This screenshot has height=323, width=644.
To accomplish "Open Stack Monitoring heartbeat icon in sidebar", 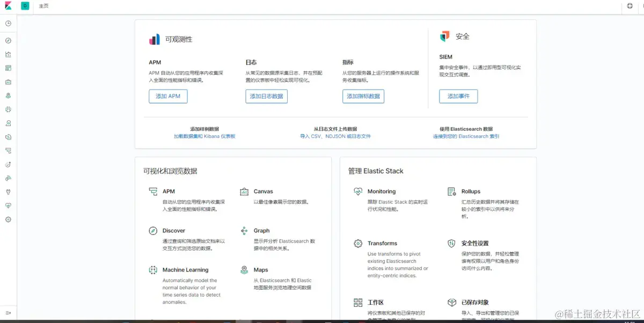I will click(8, 205).
